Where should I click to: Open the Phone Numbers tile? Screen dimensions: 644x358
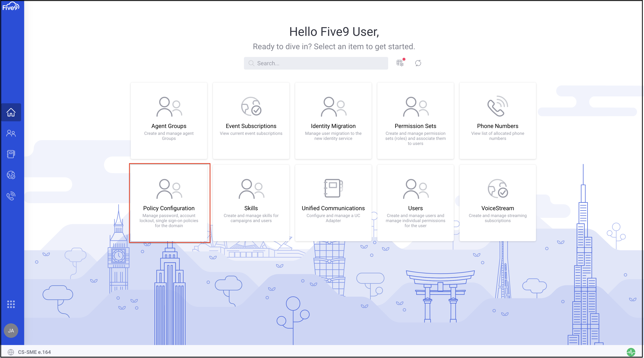[x=497, y=121]
